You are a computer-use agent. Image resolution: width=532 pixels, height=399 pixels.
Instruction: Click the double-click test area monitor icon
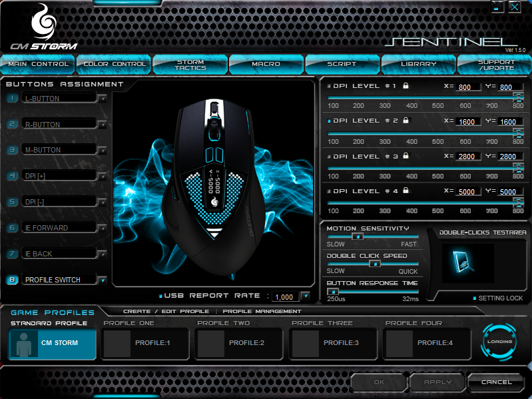tap(462, 262)
